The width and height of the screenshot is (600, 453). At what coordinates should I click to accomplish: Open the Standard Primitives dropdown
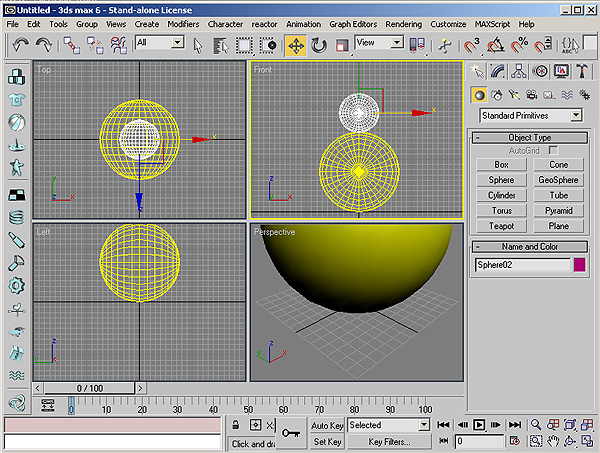click(529, 116)
